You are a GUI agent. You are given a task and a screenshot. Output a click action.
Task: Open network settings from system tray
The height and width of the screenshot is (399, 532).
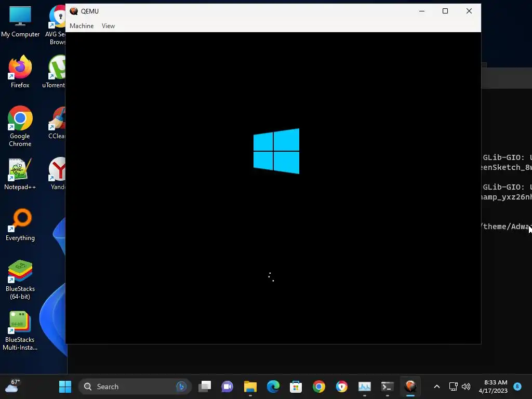coord(453,387)
